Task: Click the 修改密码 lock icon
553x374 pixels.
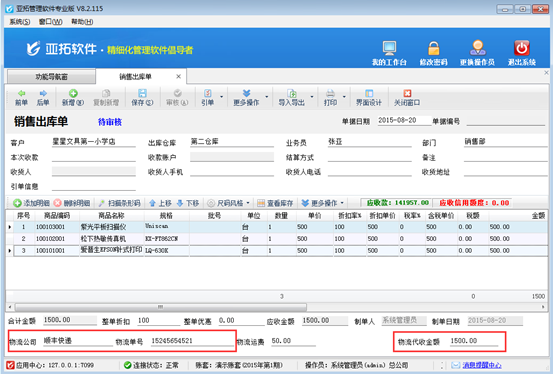Action: (x=433, y=48)
